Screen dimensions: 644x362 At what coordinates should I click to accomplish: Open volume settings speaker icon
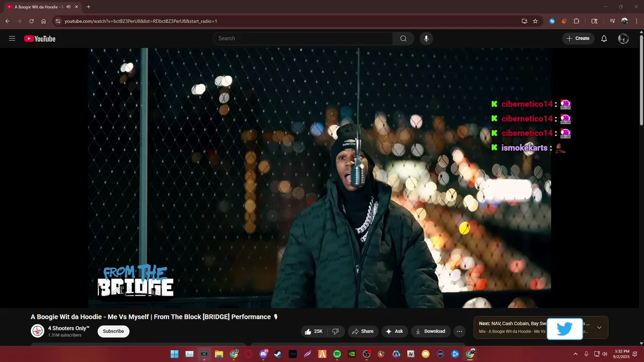pyautogui.click(x=605, y=354)
